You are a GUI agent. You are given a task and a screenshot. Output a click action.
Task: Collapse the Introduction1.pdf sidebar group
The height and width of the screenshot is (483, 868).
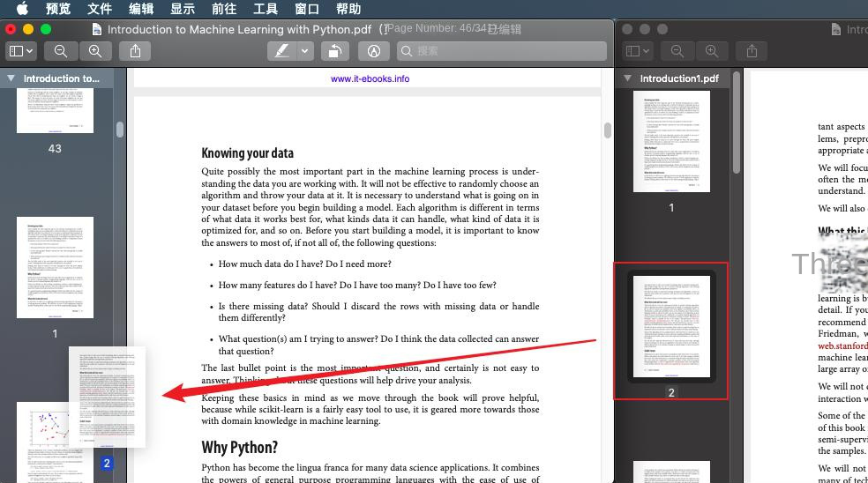(x=628, y=78)
